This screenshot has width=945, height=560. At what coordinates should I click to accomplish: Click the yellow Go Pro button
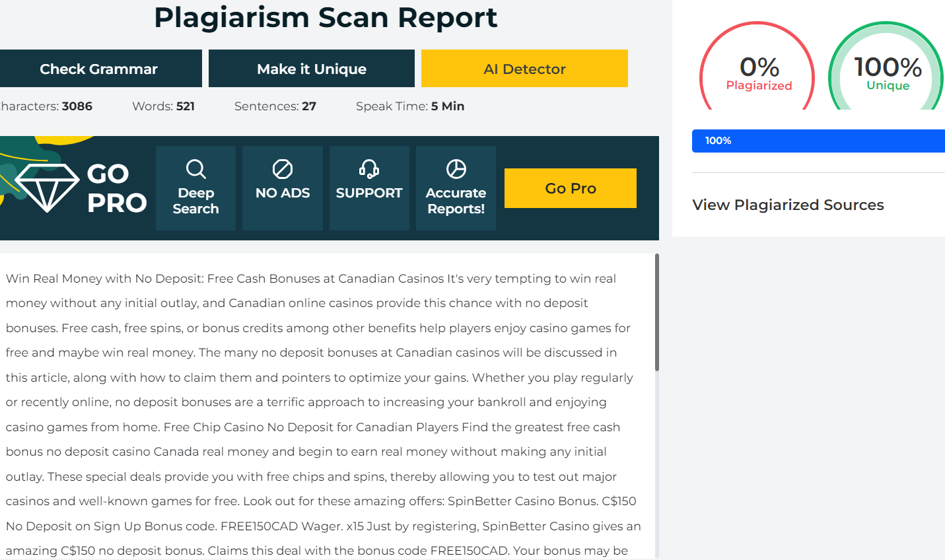(x=571, y=188)
